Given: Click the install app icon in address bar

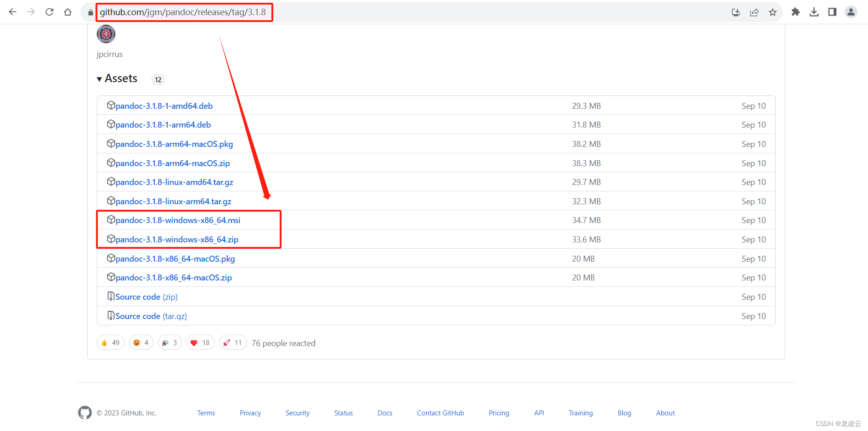Looking at the screenshot, I should coord(736,12).
